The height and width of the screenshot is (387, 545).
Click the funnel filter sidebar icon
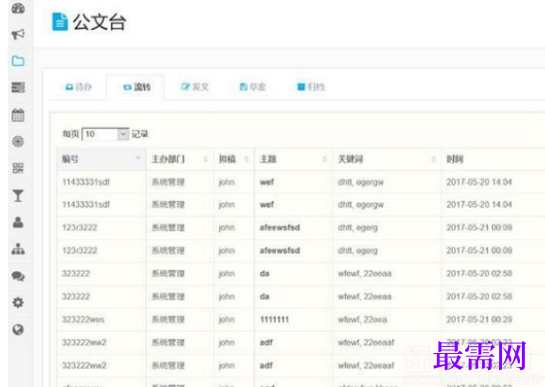point(18,195)
